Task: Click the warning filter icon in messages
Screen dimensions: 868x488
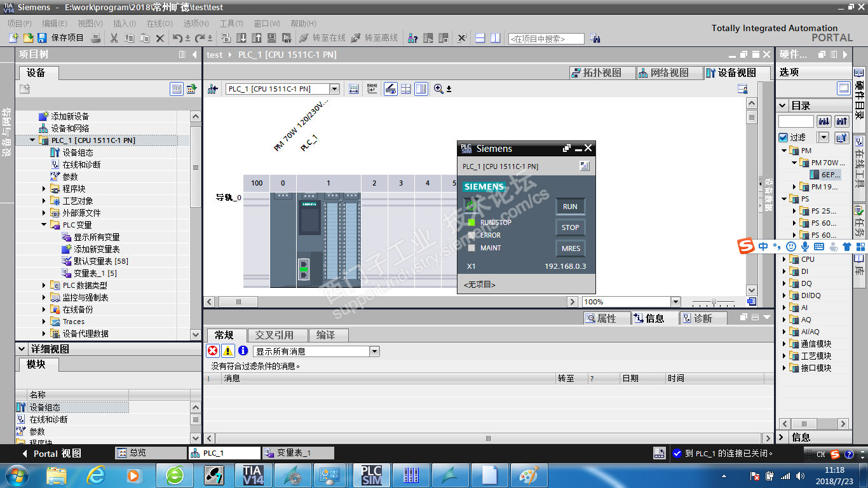Action: (x=227, y=351)
